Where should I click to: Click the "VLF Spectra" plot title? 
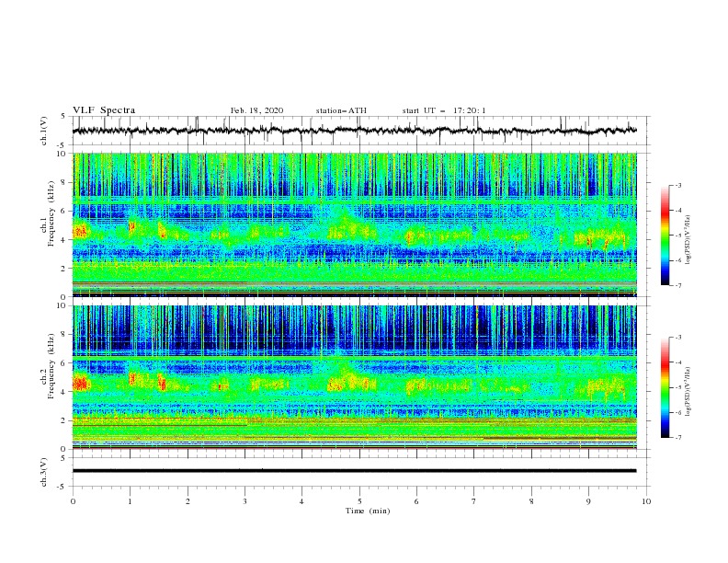click(x=104, y=110)
